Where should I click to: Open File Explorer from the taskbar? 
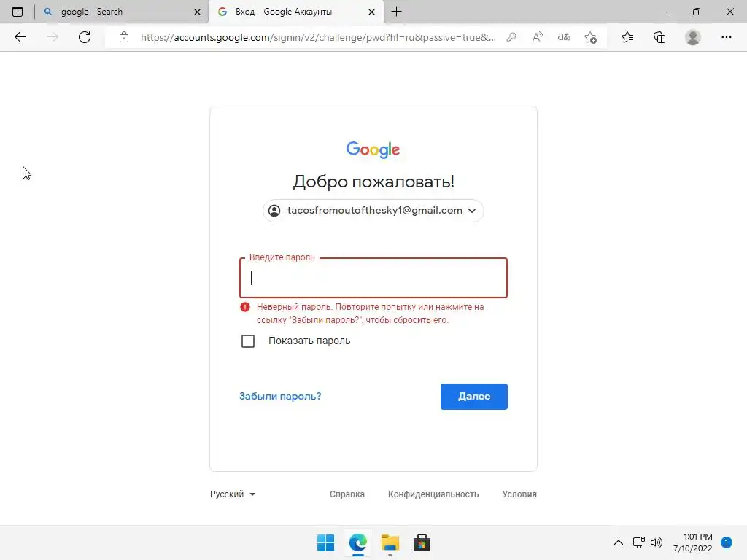point(390,542)
